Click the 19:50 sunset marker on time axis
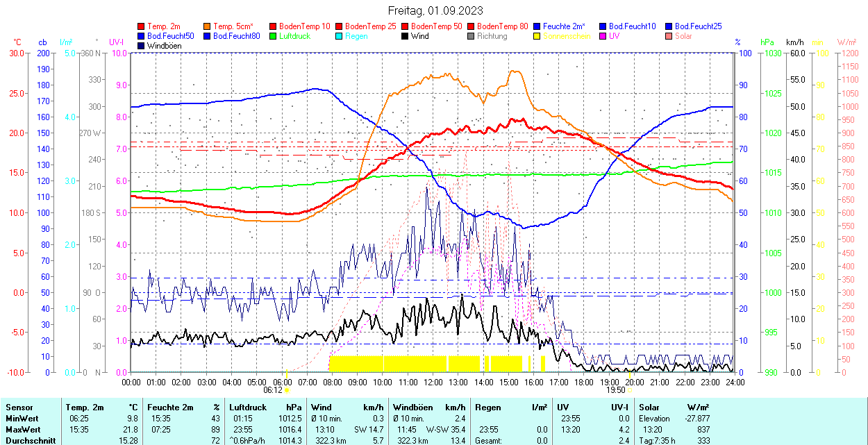This screenshot has width=868, height=445. (x=615, y=390)
